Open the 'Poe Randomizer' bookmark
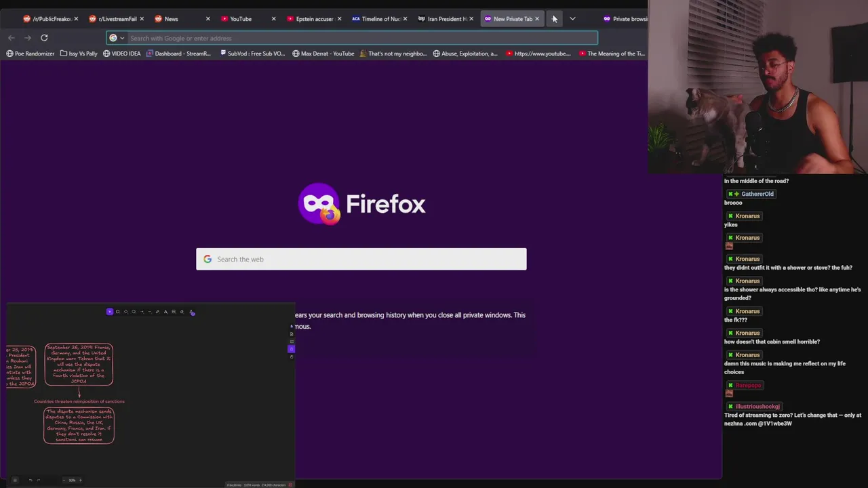The height and width of the screenshot is (488, 868). point(30,54)
